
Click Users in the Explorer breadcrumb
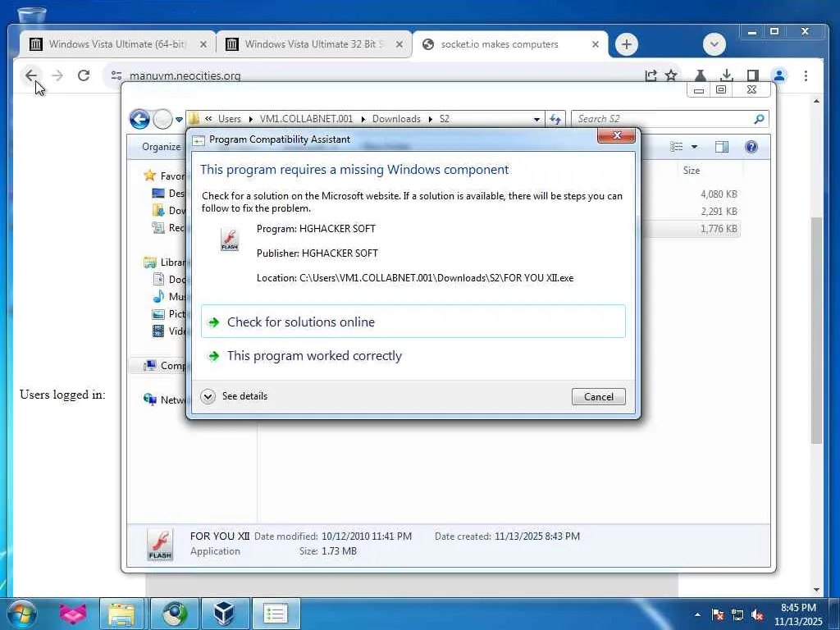[x=230, y=119]
